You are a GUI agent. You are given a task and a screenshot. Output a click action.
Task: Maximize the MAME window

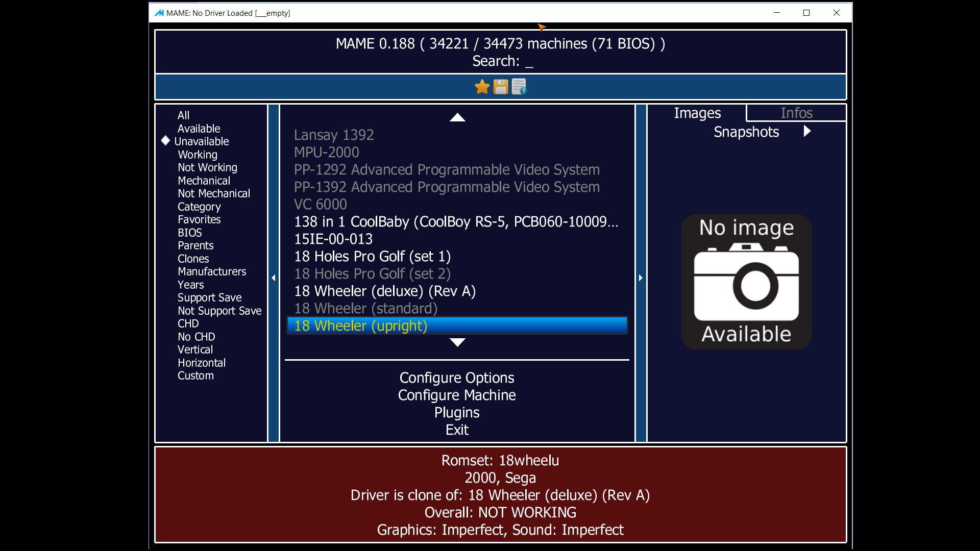(806, 13)
